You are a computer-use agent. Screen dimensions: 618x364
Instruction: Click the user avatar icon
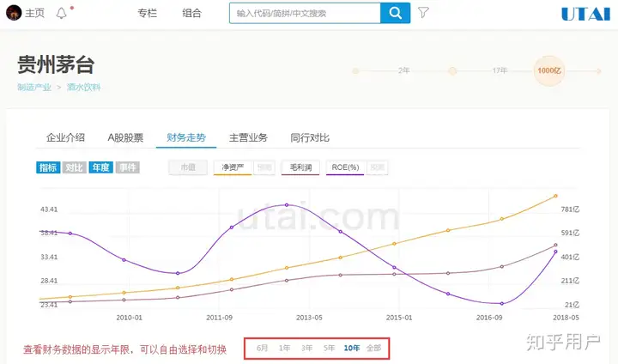(14, 13)
